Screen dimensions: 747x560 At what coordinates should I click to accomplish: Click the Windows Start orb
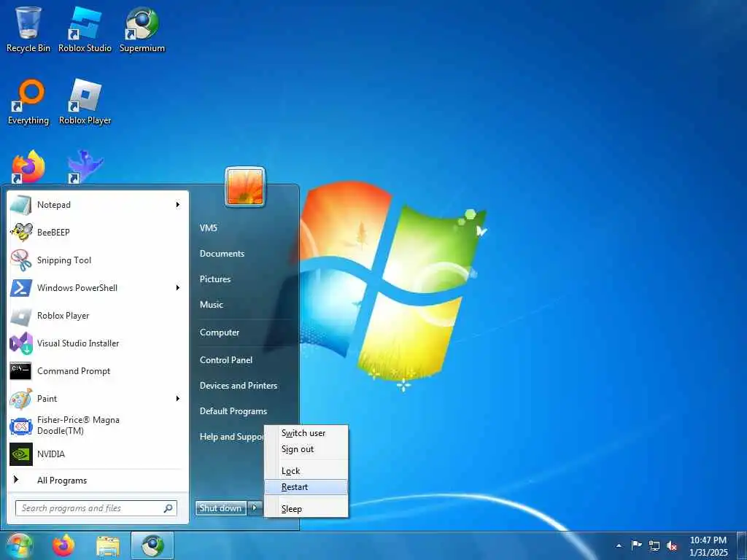(19, 545)
